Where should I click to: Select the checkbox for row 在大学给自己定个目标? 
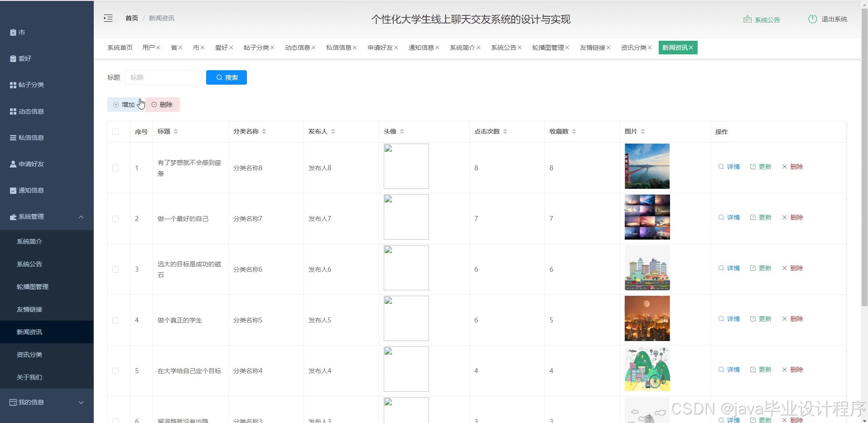coord(116,371)
